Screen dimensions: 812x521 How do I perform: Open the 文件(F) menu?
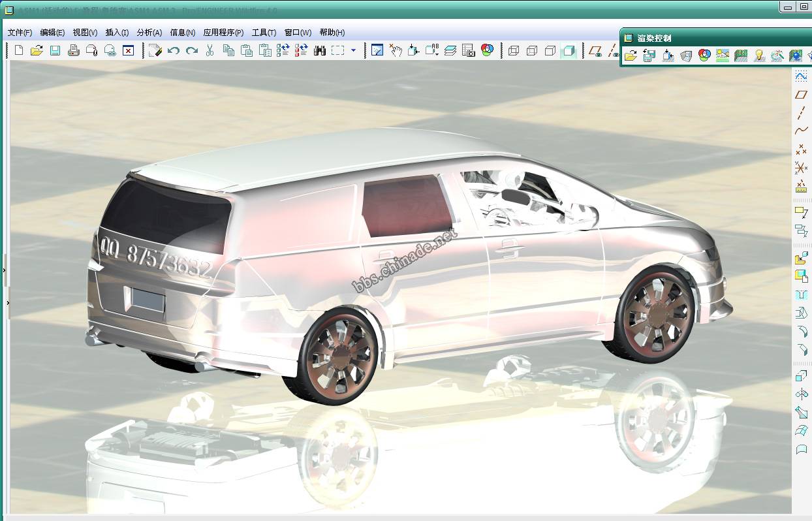pos(20,33)
